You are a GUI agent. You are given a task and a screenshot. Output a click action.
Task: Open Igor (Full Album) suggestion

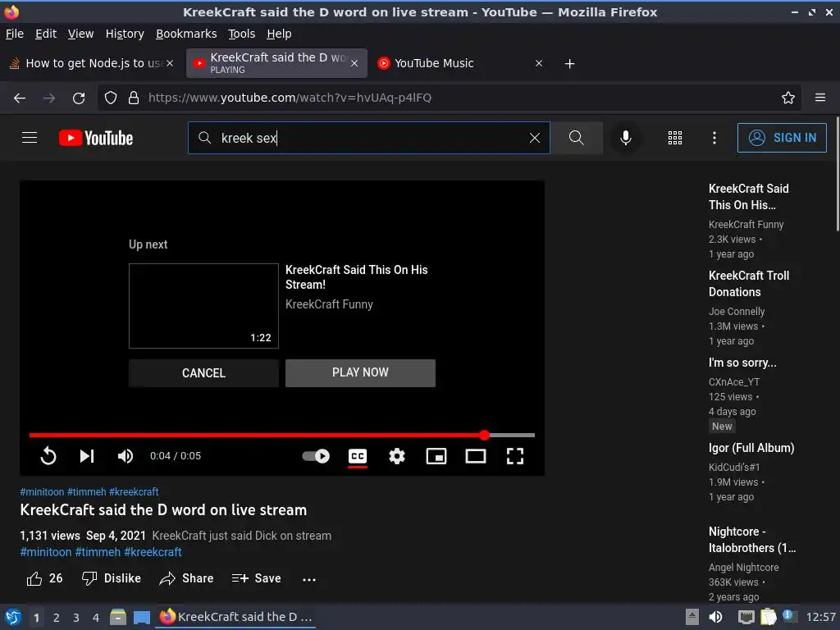pos(751,448)
